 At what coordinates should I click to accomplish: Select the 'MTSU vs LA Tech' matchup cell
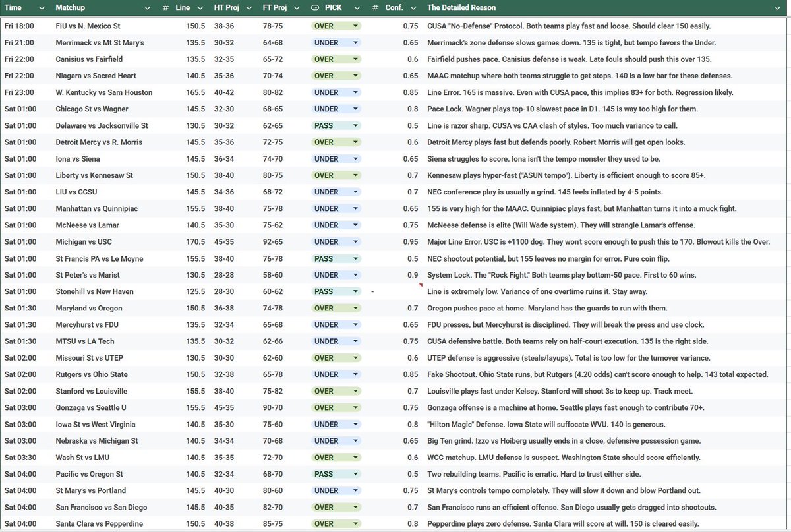point(105,341)
